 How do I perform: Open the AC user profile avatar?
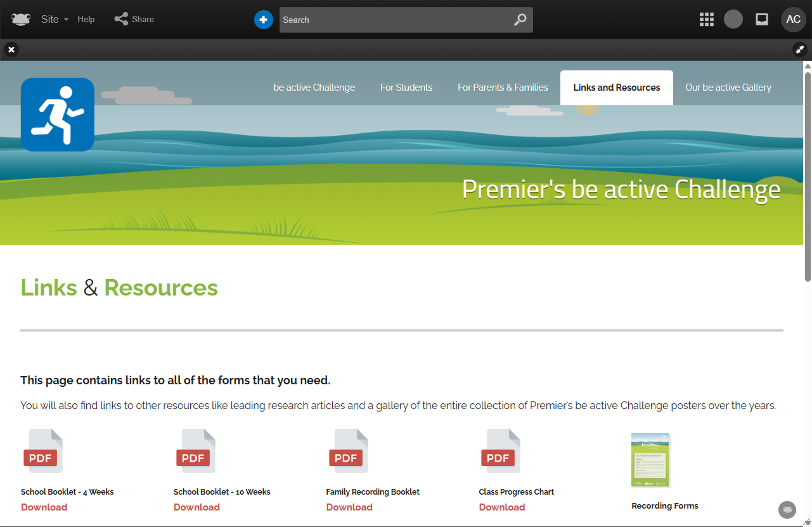[x=793, y=20]
